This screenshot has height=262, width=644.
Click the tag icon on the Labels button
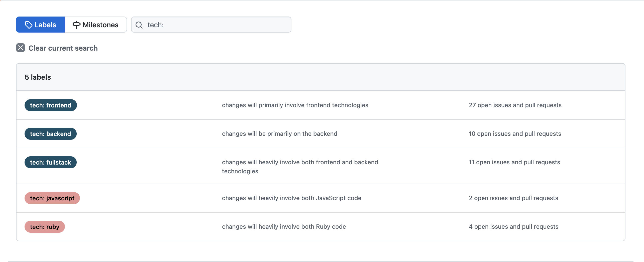pyautogui.click(x=29, y=25)
